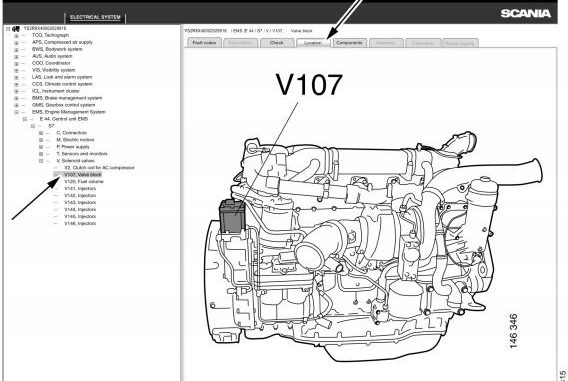Open the Fault codes tab

click(x=204, y=43)
